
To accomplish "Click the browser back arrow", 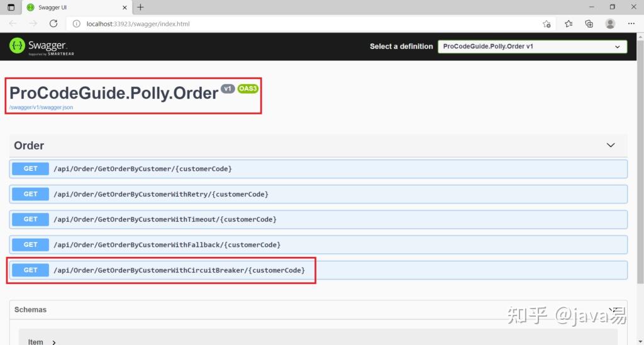I will click(13, 24).
